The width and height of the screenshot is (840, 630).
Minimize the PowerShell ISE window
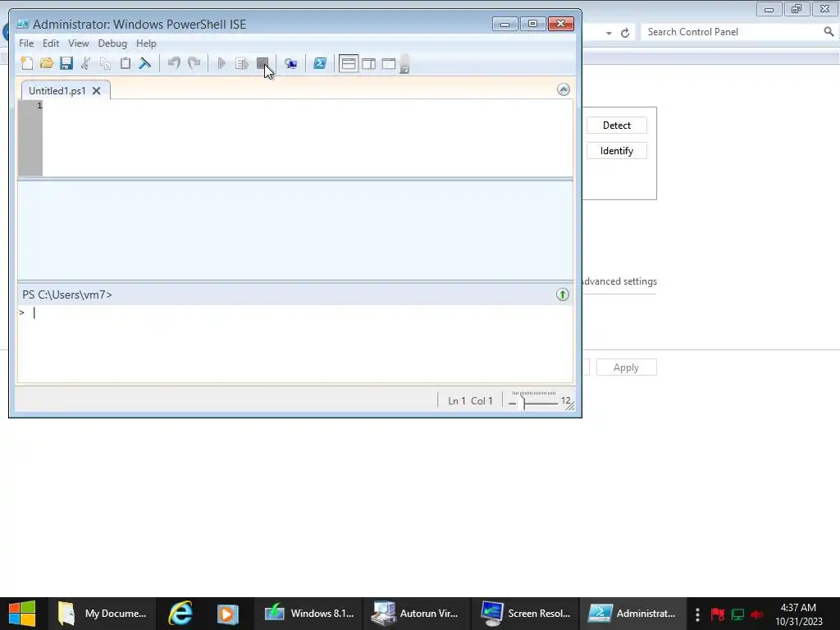click(504, 24)
